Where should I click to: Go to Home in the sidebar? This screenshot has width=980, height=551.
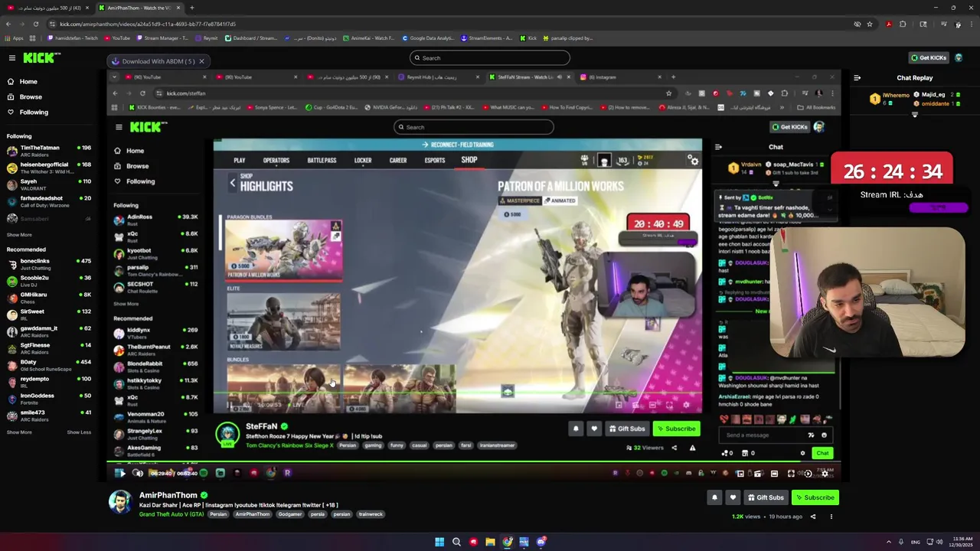(x=28, y=81)
